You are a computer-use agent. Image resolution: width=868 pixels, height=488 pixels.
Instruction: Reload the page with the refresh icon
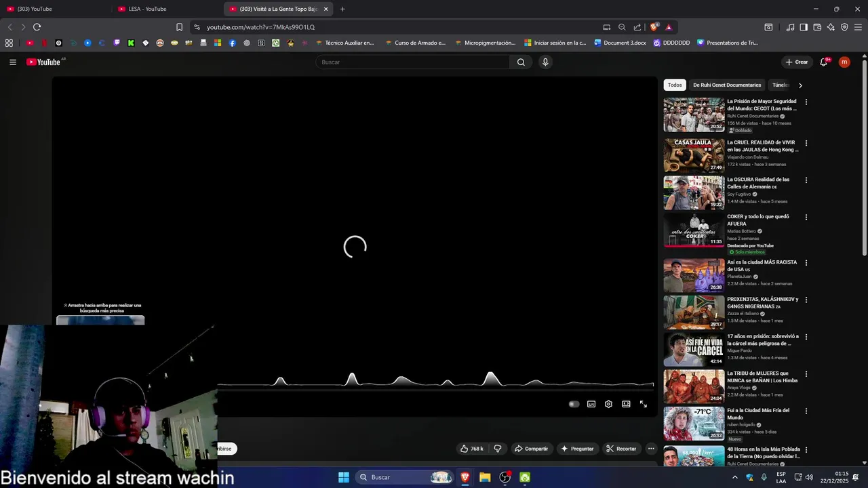[37, 27]
